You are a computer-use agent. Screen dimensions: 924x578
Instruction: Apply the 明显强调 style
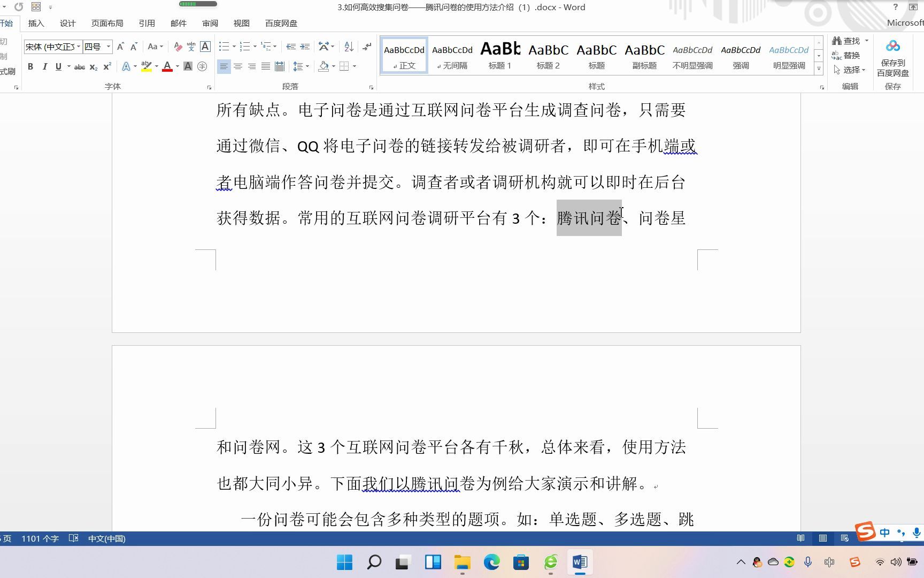pos(789,55)
